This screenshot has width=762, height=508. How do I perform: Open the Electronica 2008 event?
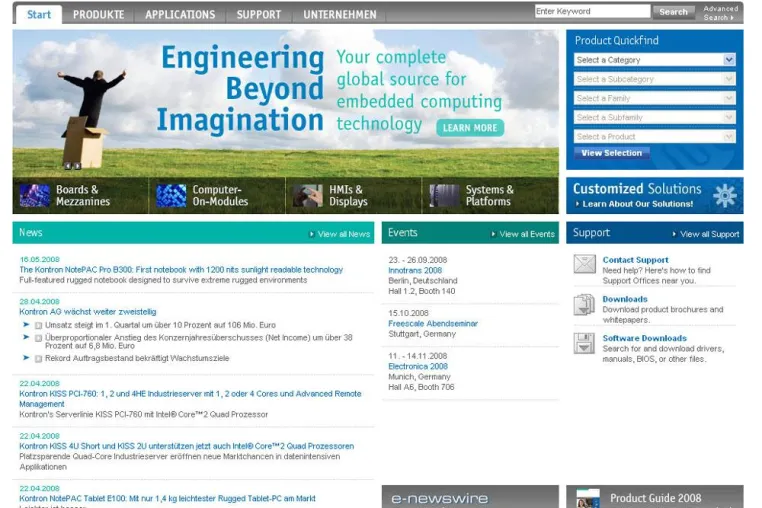[418, 367]
